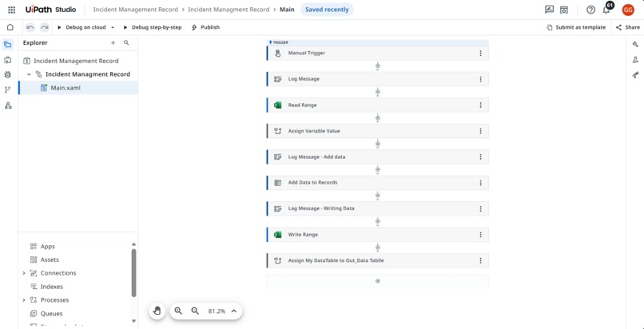
Task: Click the Saved recently status pill
Action: coord(327,10)
